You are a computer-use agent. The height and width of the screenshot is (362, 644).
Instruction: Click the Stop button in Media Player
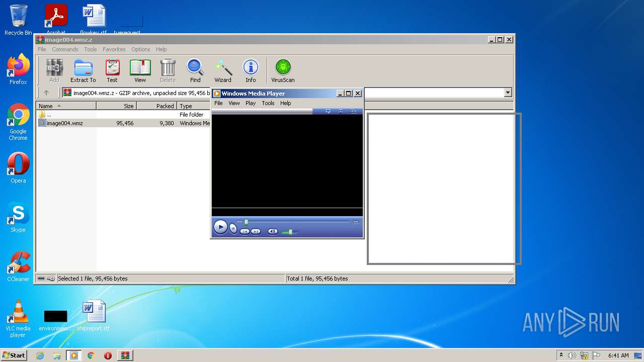233,228
